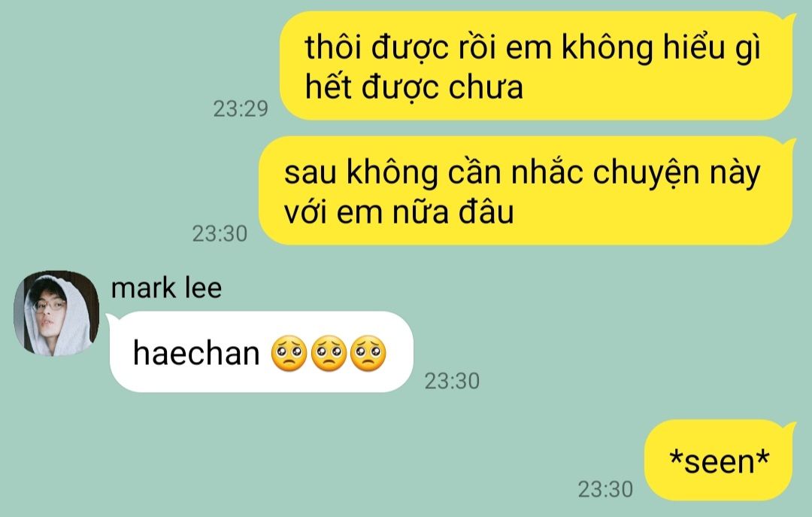Click the bubble tail of the first yellow message
The image size is (812, 517).
point(790,20)
